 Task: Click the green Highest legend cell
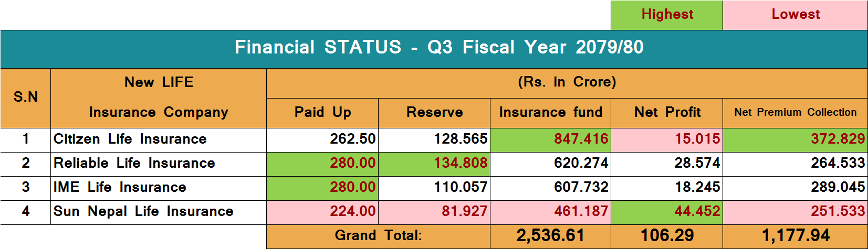667,15
